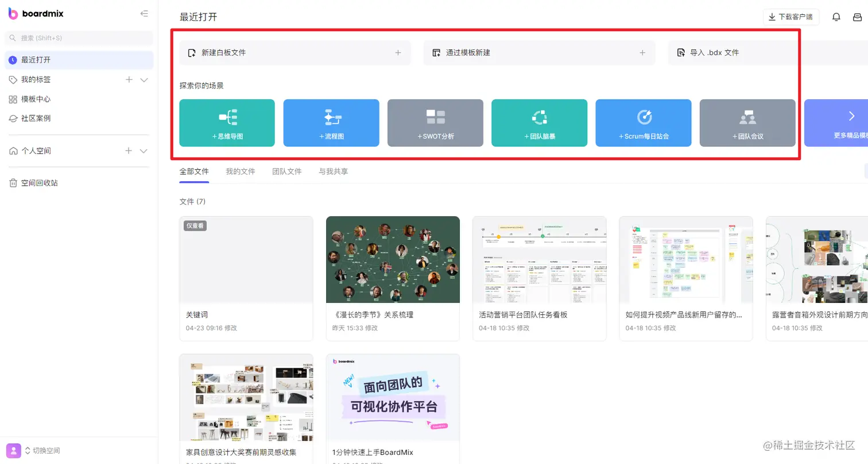Collapse the sidebar with the fold icon
868x464 pixels.
point(144,14)
